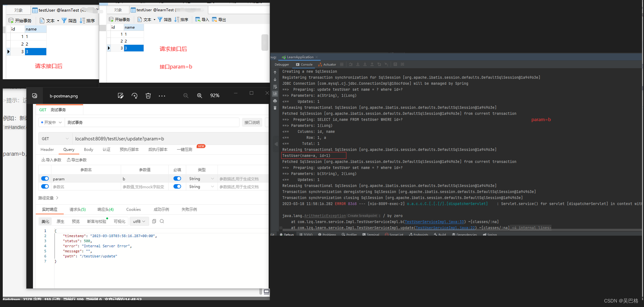
Task: Toggle required switch for param row
Action: 177,178
